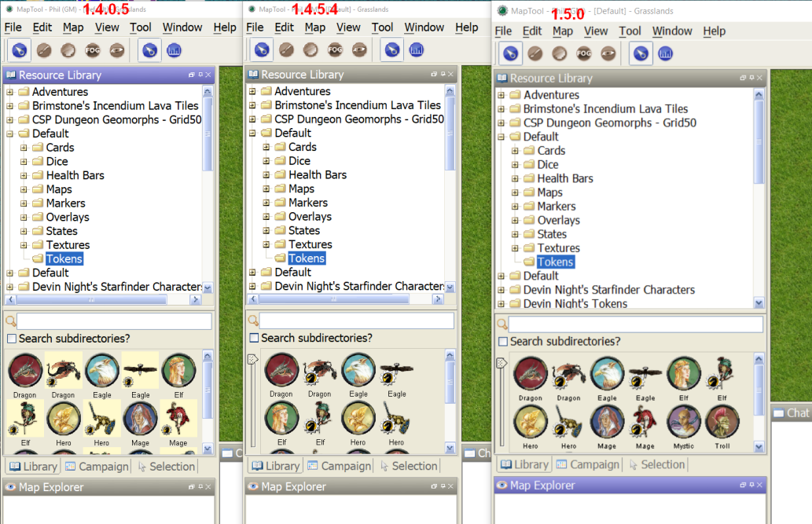Select Interaction tools in right window toolbar
812x524 pixels.
click(x=511, y=54)
